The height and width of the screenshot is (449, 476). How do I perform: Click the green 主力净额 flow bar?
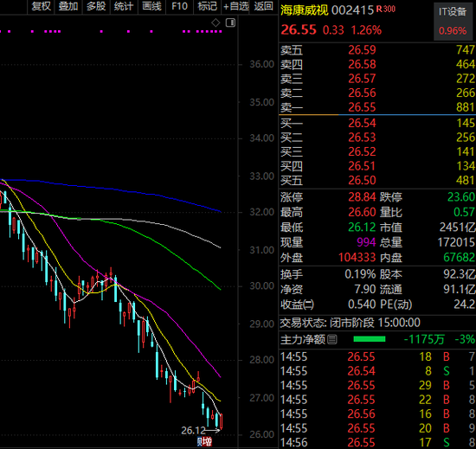click(370, 339)
